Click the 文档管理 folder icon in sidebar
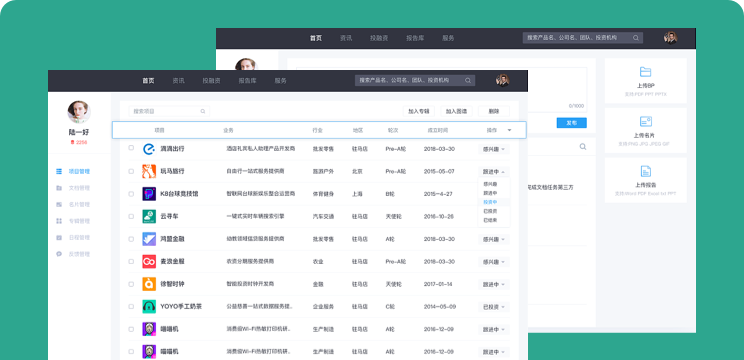744x360 pixels. pyautogui.click(x=59, y=188)
